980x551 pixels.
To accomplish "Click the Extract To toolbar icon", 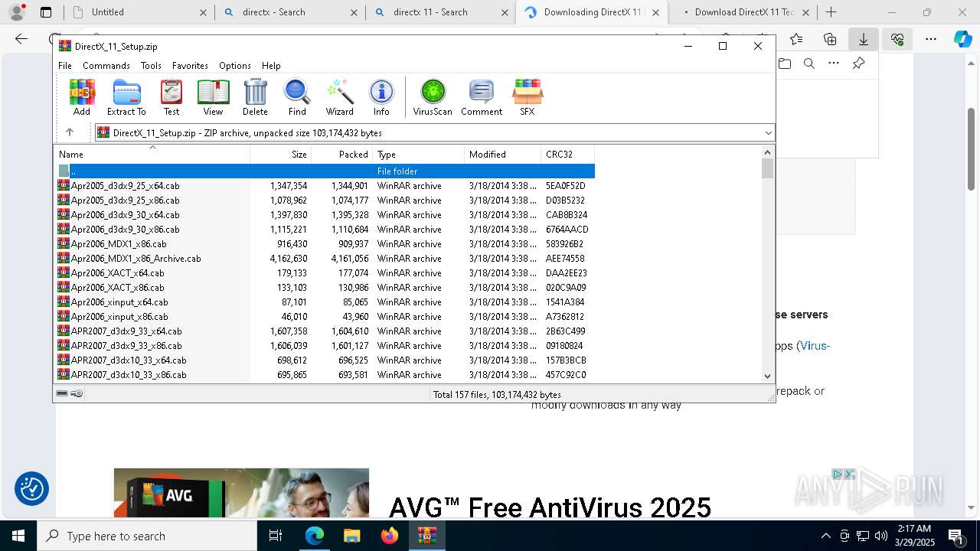I will [x=126, y=97].
